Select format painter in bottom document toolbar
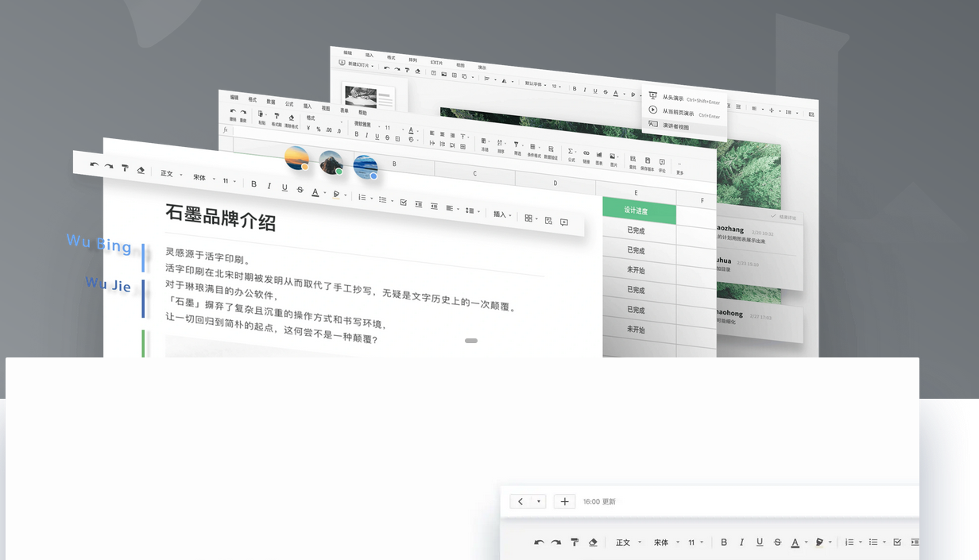The image size is (979, 560). (575, 542)
